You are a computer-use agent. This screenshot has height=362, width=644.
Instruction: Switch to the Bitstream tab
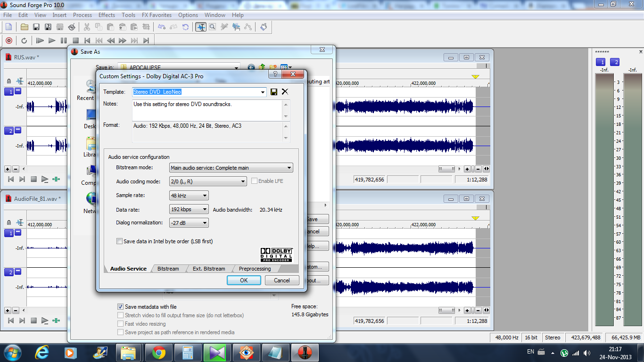(168, 269)
